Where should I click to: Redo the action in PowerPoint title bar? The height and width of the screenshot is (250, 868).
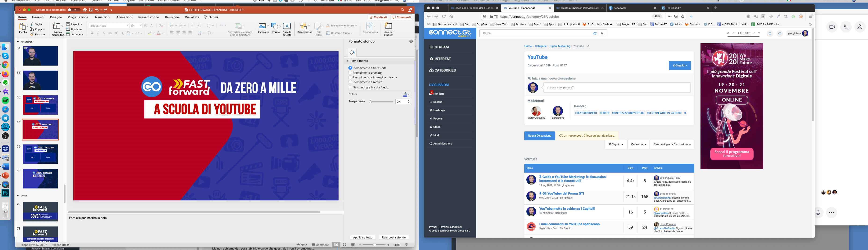[x=105, y=10]
